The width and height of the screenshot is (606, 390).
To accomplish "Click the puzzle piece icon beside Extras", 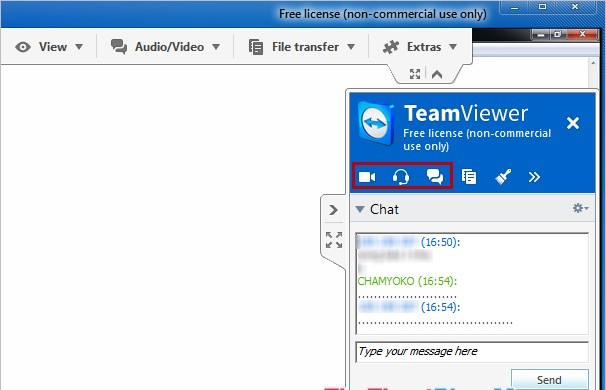I will tap(391, 47).
